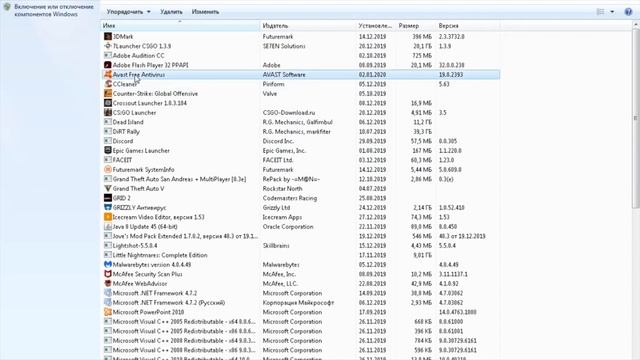Click the 3DMark program icon
Screen dimensions: 640x360
coord(108,36)
